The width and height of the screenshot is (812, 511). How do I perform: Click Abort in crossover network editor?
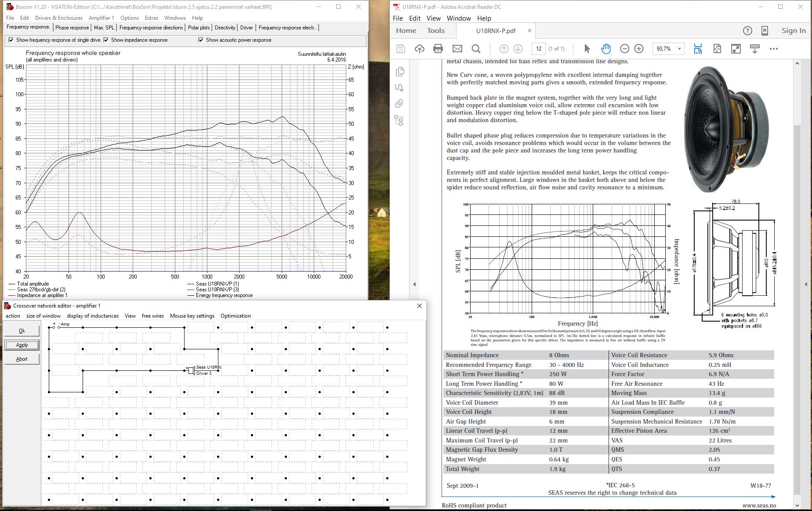[x=22, y=359]
